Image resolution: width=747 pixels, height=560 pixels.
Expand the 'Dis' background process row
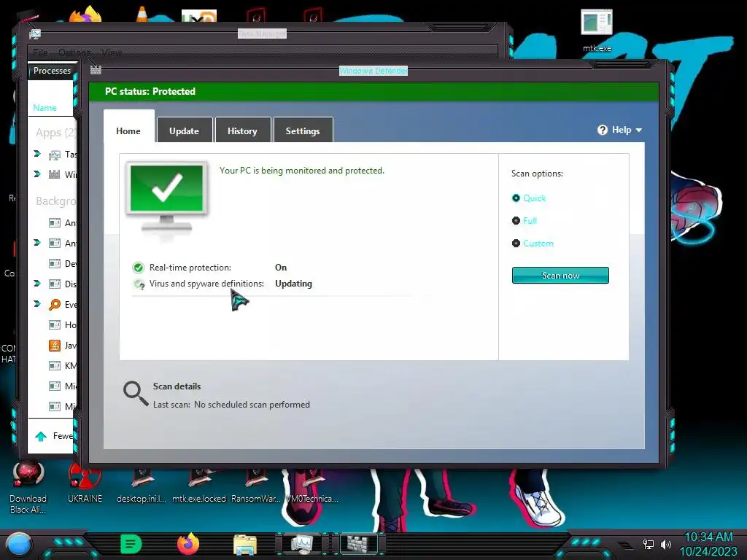[x=37, y=284]
